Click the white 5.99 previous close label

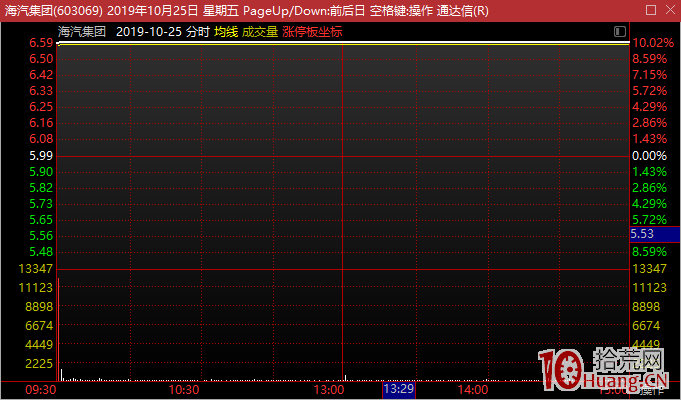[x=41, y=155]
